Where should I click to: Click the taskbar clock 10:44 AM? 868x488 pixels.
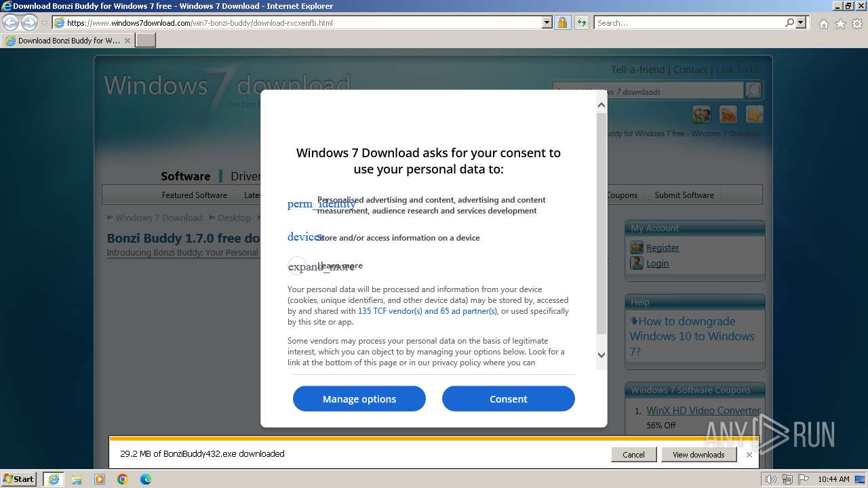[x=833, y=479]
